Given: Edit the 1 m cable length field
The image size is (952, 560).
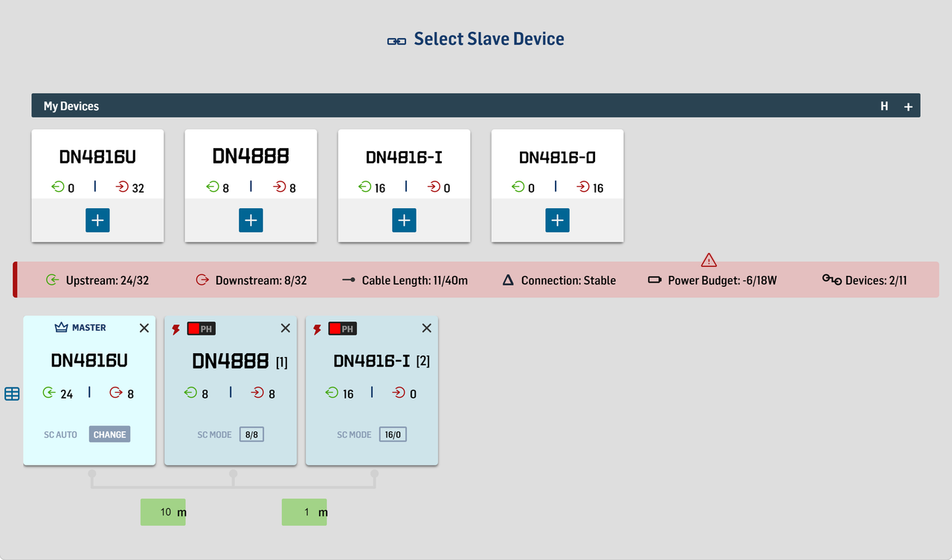Looking at the screenshot, I should coord(304,512).
